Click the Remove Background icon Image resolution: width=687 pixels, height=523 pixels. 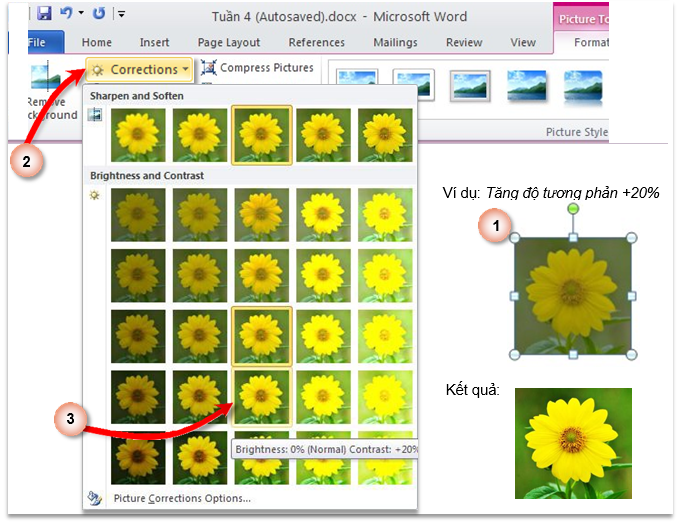[45, 80]
